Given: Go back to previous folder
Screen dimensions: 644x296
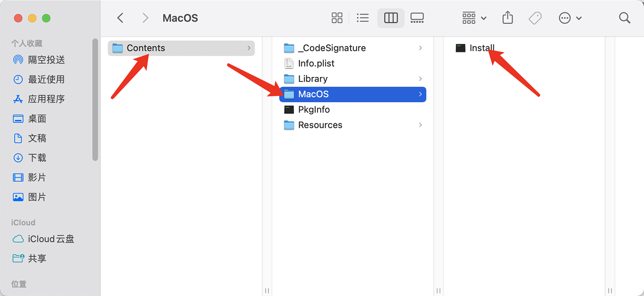Looking at the screenshot, I should coord(120,18).
